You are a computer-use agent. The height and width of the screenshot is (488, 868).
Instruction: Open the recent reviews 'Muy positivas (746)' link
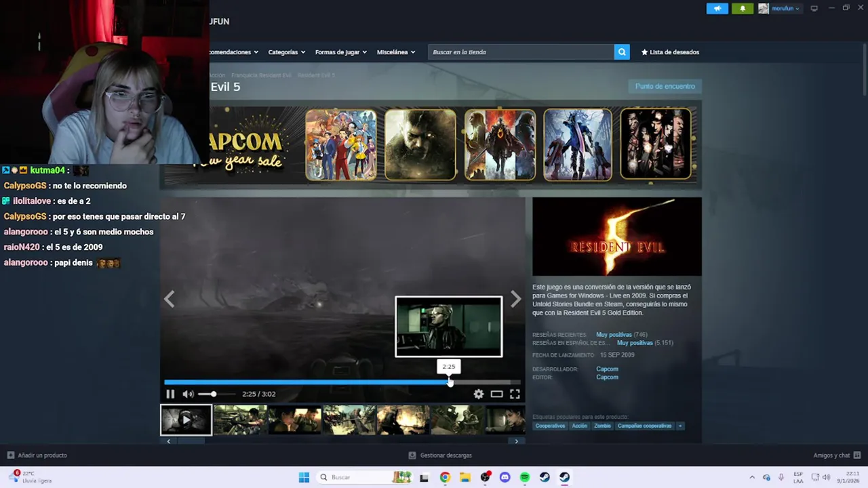621,335
